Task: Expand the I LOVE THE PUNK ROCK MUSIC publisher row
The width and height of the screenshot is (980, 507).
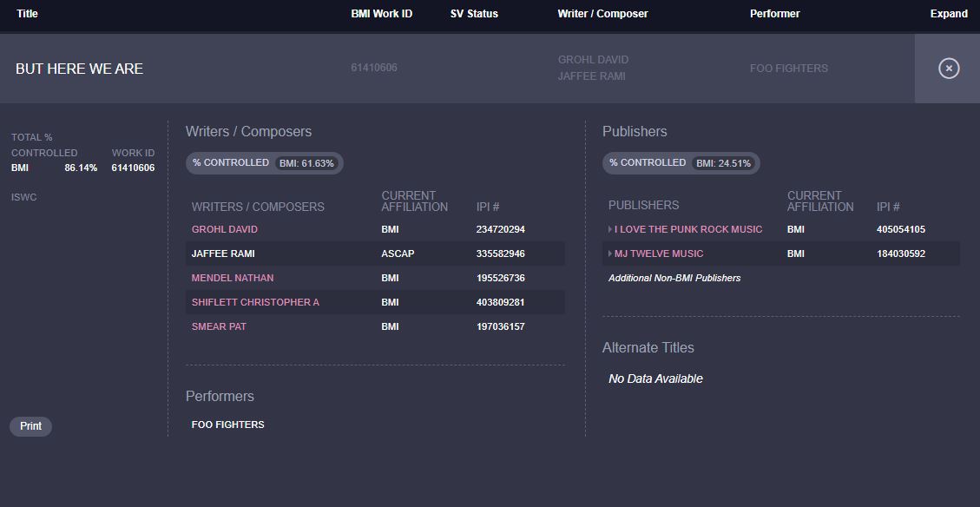Action: tap(610, 229)
